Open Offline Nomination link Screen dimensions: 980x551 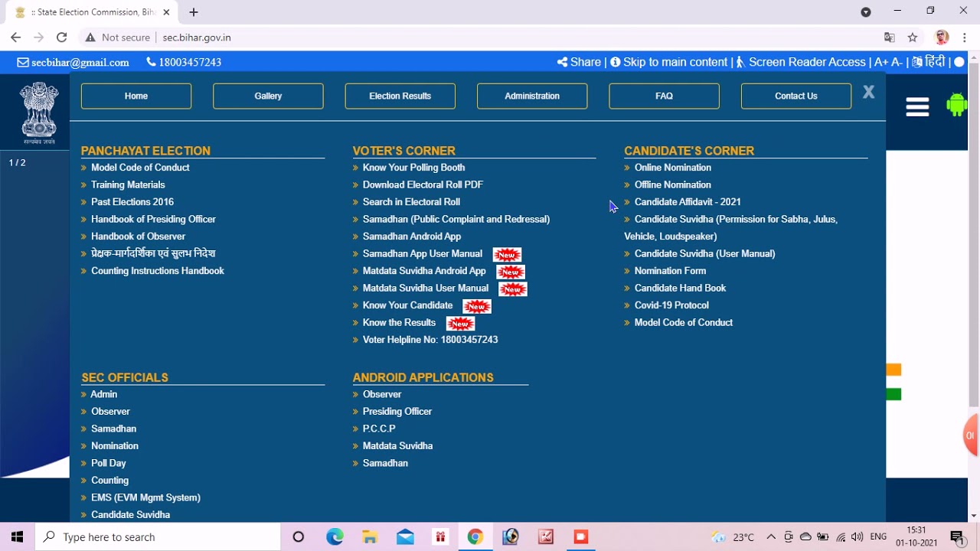(673, 184)
